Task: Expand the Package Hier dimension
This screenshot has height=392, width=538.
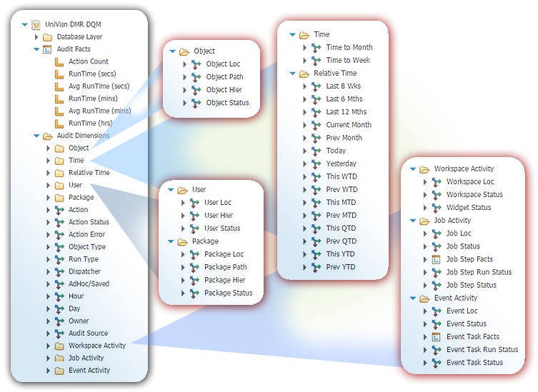Action: pyautogui.click(x=183, y=281)
